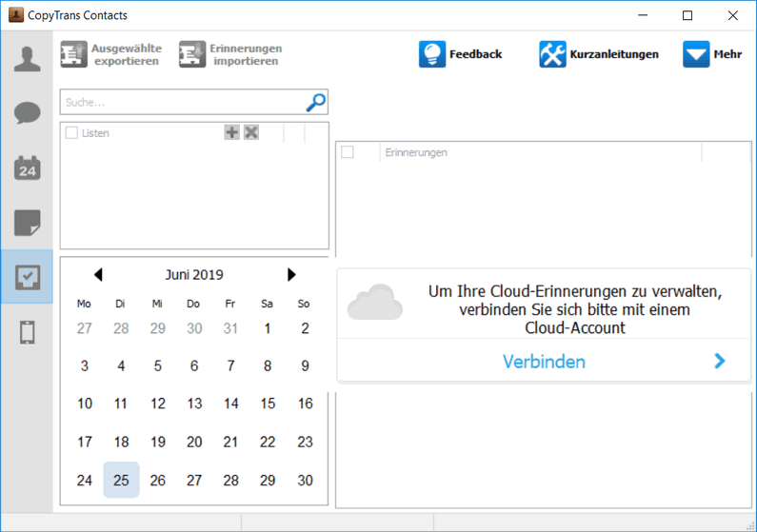
Task: Open Kurzanleitungen tools icon
Action: tap(599, 54)
